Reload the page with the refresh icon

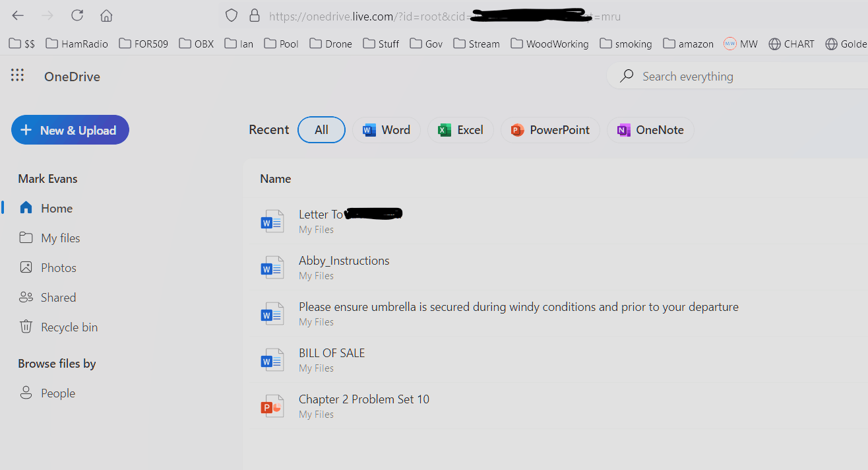77,16
